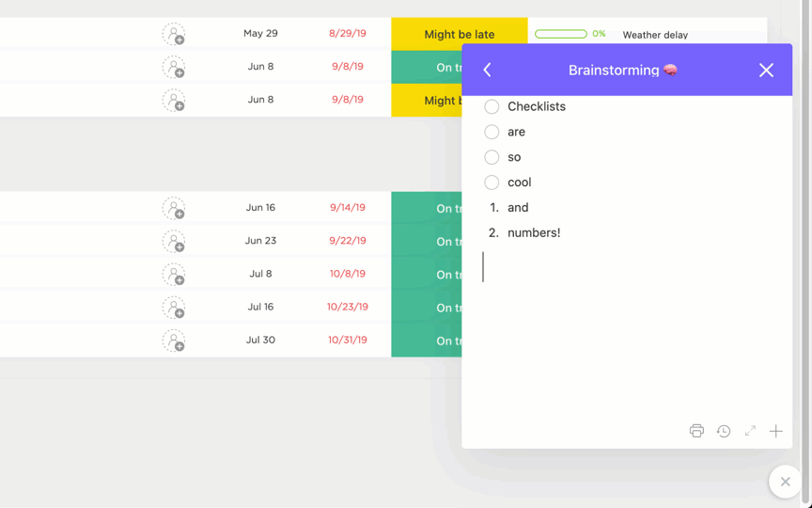Screen dimensions: 812x508
Task: Check off the "so" checklist item
Action: coord(492,157)
